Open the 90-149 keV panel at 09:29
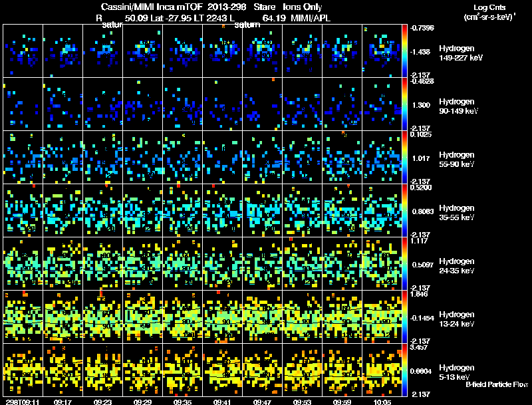 coord(143,104)
